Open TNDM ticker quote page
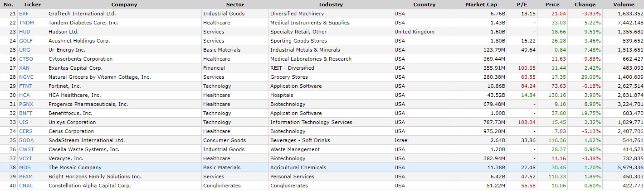This screenshot has width=644, height=191. (26, 23)
